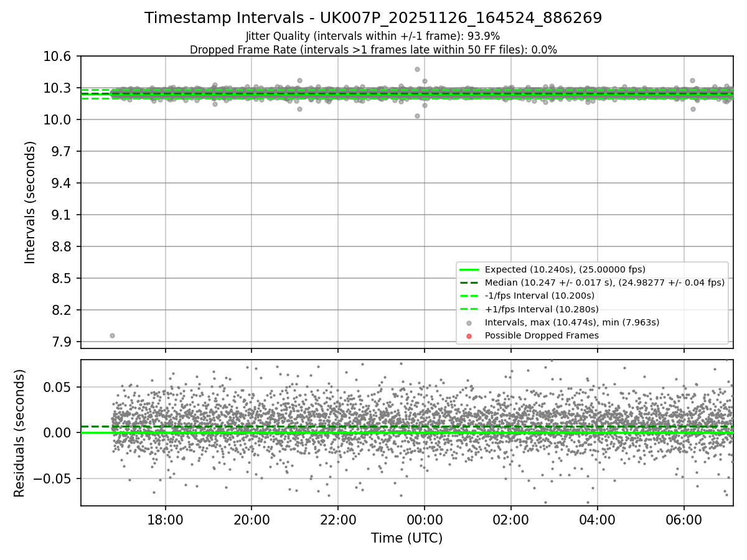The height and width of the screenshot is (560, 747).
Task: Click the Time (UTC) x-axis label
Action: [407, 538]
